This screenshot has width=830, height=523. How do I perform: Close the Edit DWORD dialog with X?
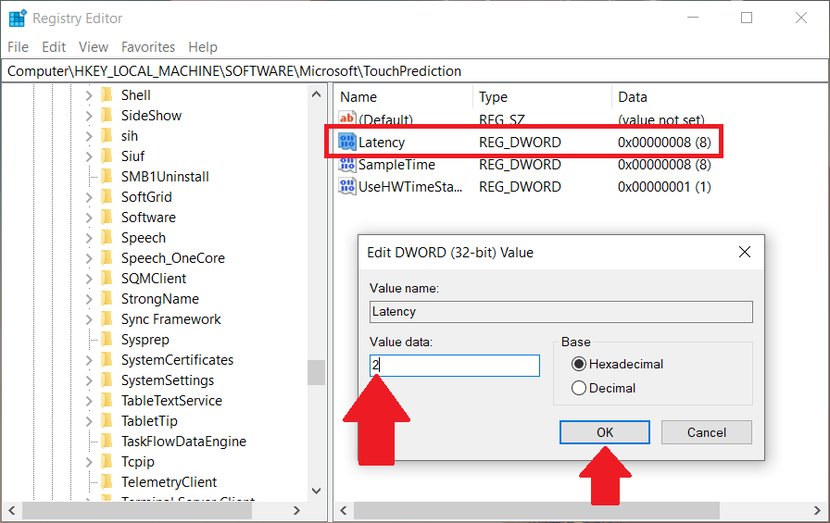[x=744, y=252]
